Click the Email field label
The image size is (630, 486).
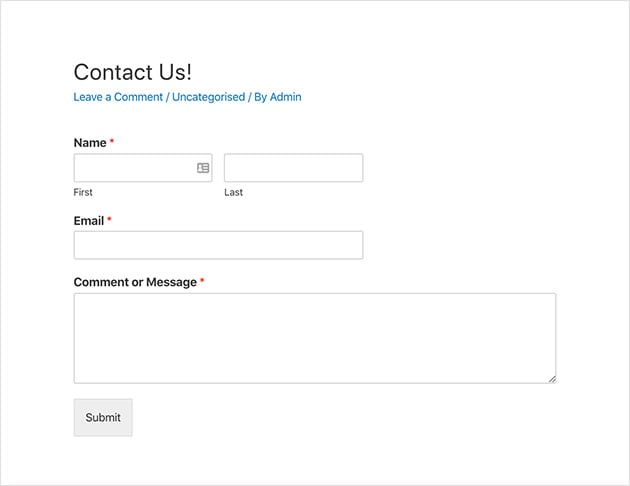pyautogui.click(x=89, y=221)
